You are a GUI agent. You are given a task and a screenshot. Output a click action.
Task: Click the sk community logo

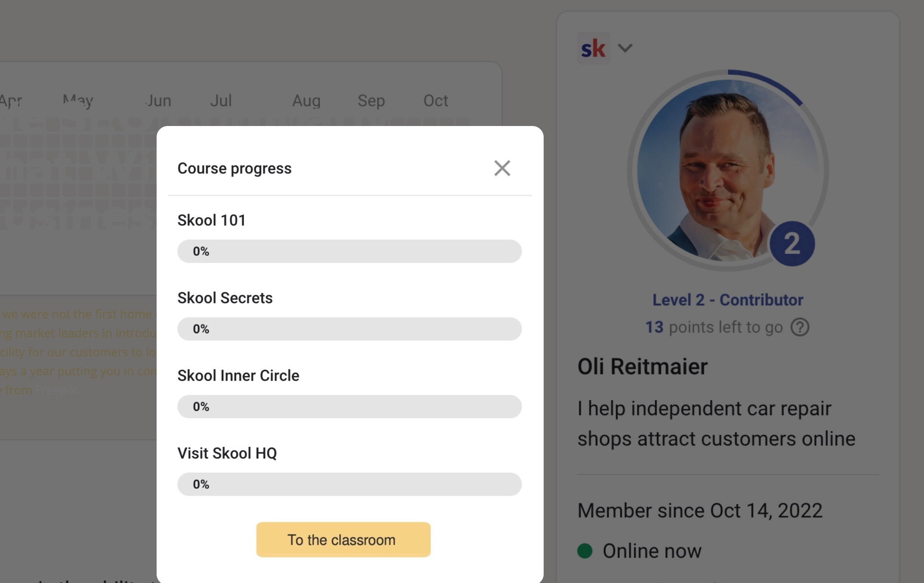(593, 48)
